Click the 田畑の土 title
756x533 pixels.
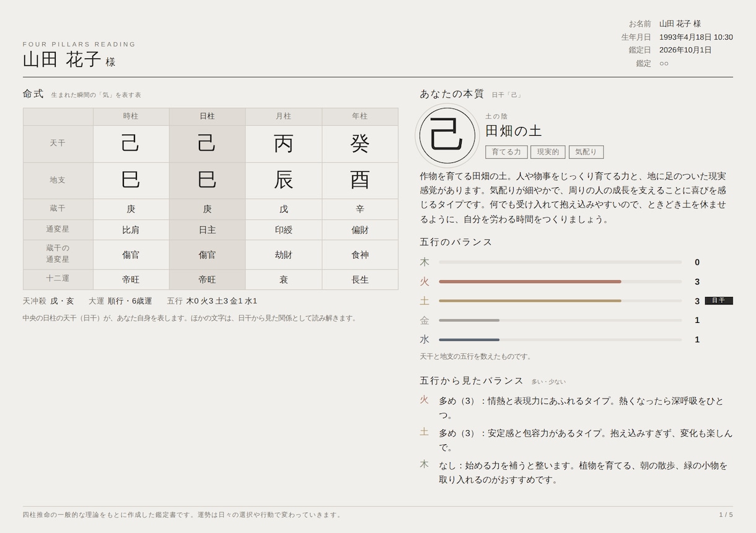pyautogui.click(x=514, y=131)
